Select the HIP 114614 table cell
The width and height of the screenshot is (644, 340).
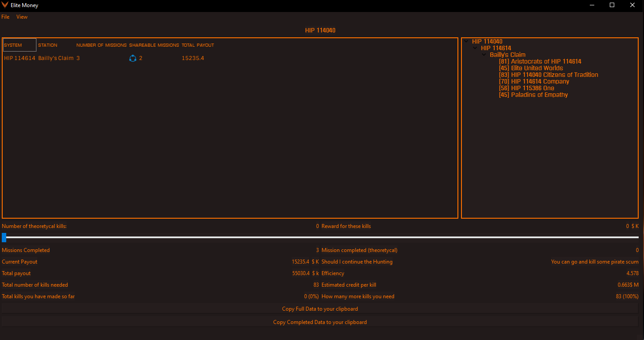[20, 58]
